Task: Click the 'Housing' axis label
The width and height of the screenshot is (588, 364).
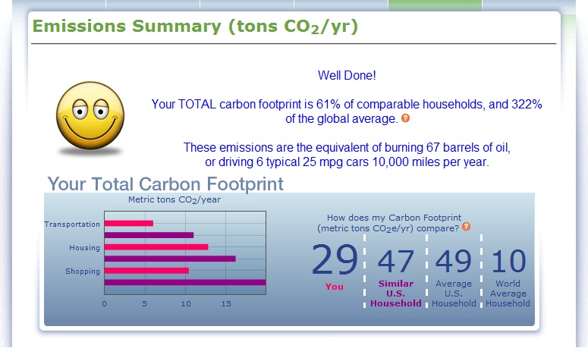Action: [x=84, y=248]
